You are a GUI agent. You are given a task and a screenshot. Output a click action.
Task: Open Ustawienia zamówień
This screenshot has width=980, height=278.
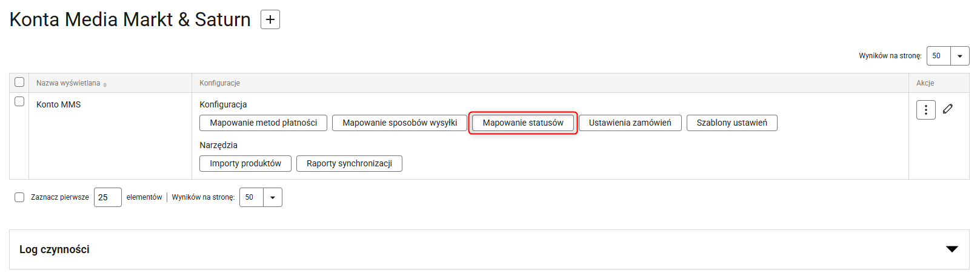tap(630, 123)
